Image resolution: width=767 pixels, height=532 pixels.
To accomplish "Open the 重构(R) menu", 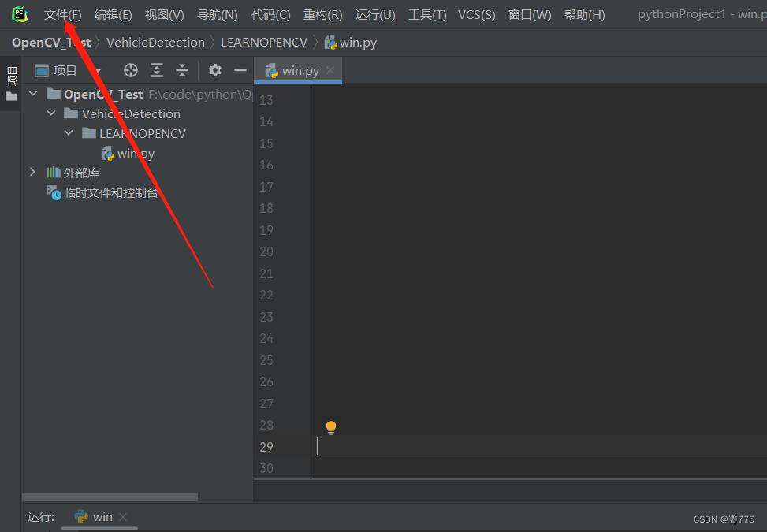I will (323, 15).
